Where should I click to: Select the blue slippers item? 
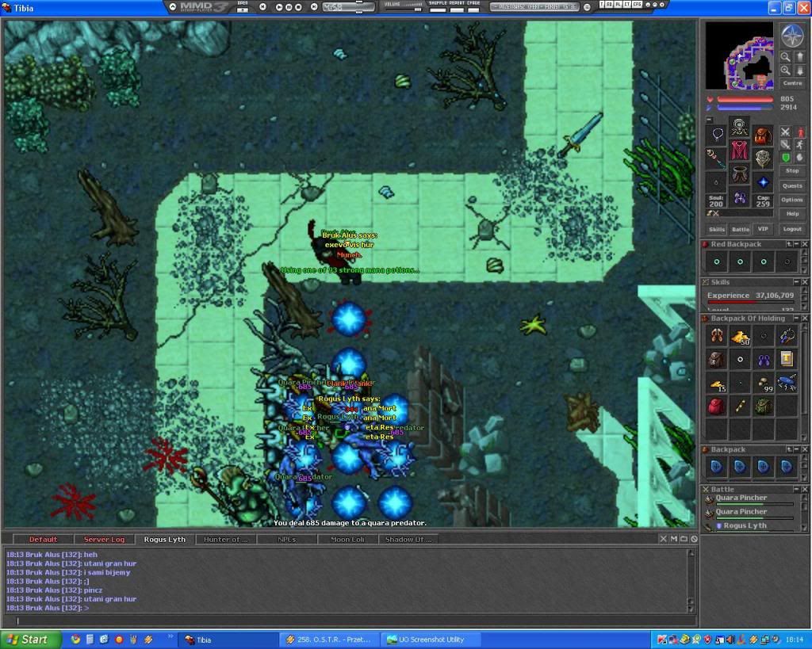click(x=764, y=359)
